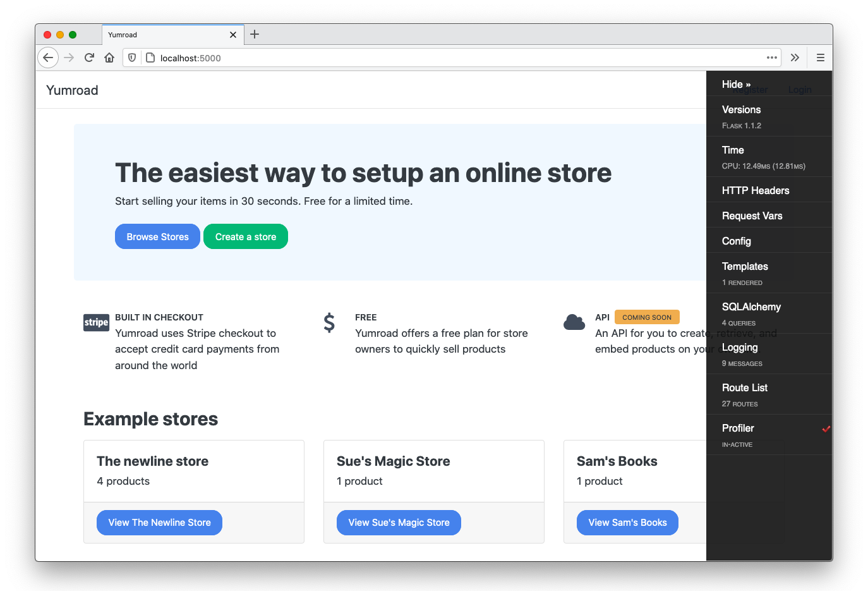This screenshot has width=868, height=608.
Task: Hide the debug toolbar
Action: click(736, 84)
